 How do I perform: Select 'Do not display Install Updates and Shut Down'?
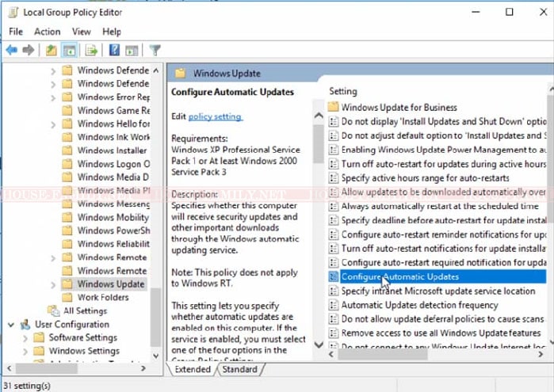click(x=444, y=121)
